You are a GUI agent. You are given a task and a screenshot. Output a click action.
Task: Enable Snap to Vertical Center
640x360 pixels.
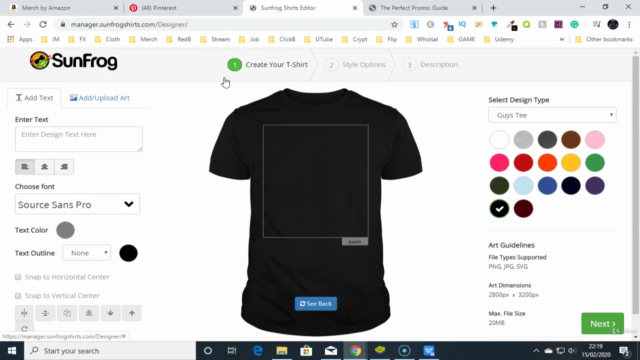pos(18,296)
